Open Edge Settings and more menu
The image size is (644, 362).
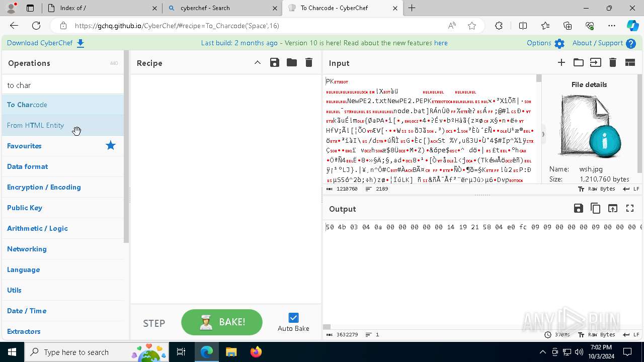[x=612, y=26]
